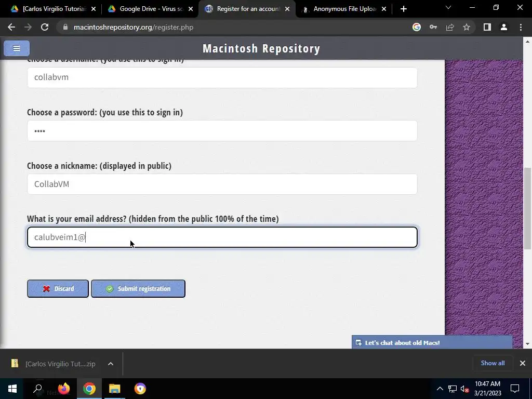Close the Register for an account tab
This screenshot has width=532, height=399.
[287, 9]
